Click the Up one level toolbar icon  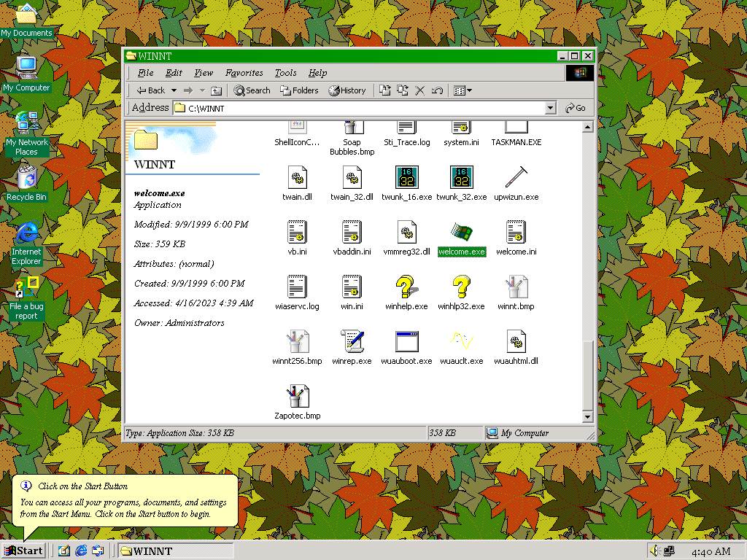pos(216,90)
